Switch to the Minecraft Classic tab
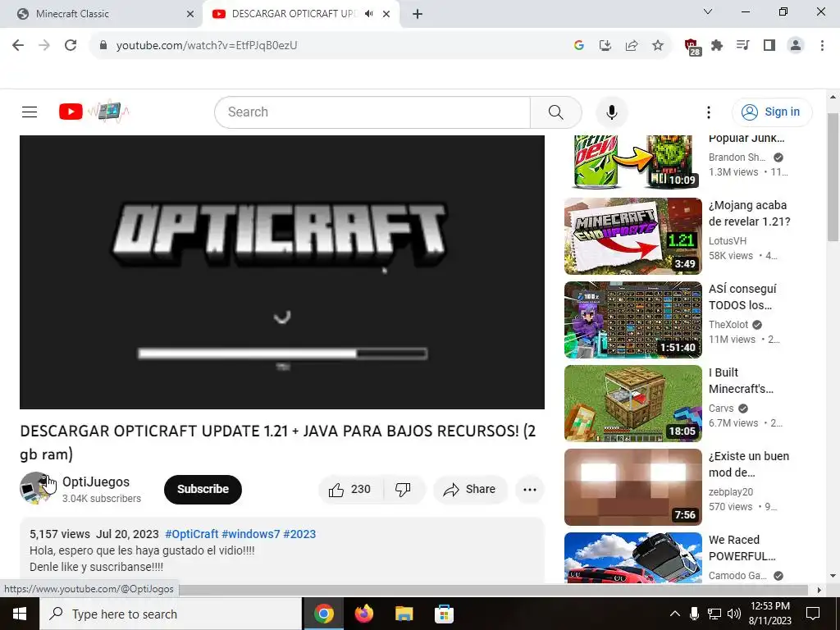 click(x=102, y=14)
